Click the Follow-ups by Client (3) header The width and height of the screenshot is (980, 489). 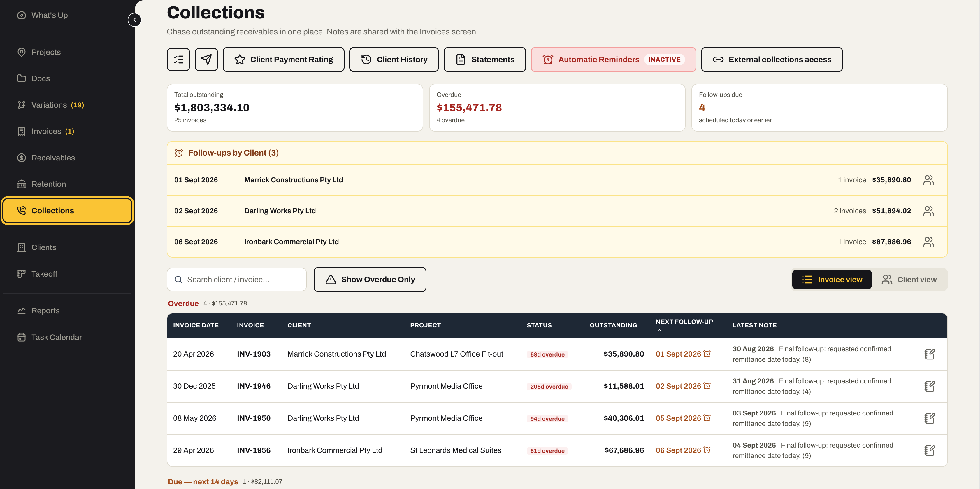(557, 153)
